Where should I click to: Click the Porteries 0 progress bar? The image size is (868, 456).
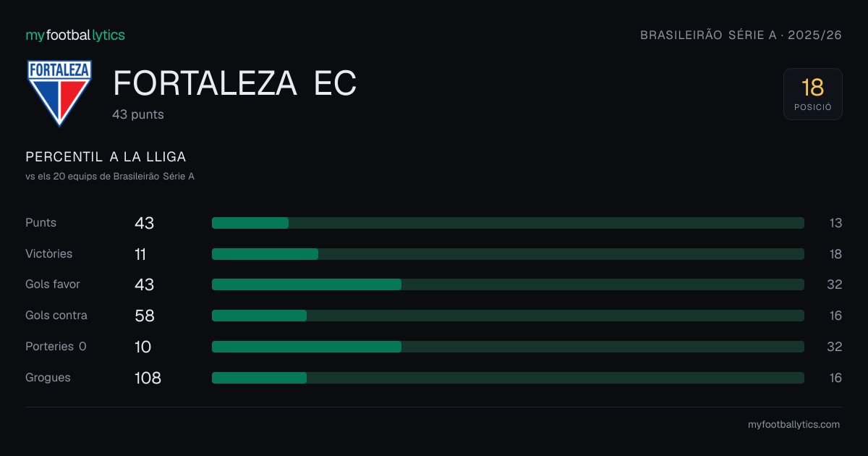pyautogui.click(x=508, y=347)
